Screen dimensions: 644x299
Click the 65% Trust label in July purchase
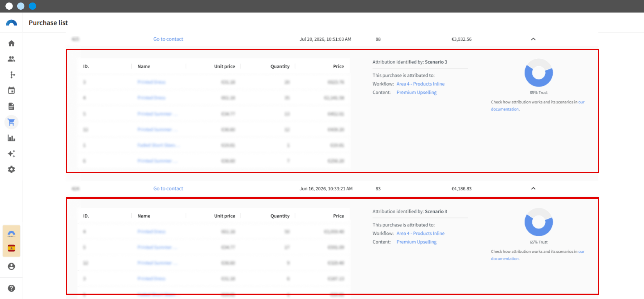coord(538,92)
